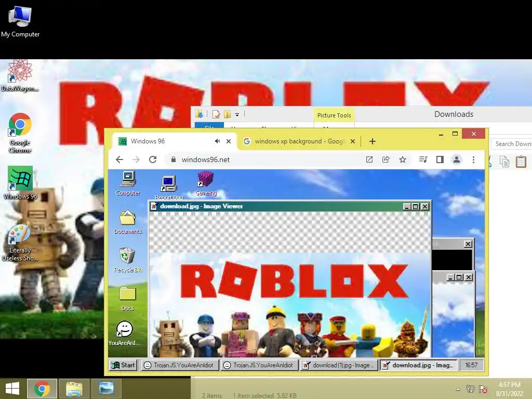Select second Trojan.JS.YouAreAnIdiot taskbar item
The height and width of the screenshot is (399, 532).
(x=260, y=365)
